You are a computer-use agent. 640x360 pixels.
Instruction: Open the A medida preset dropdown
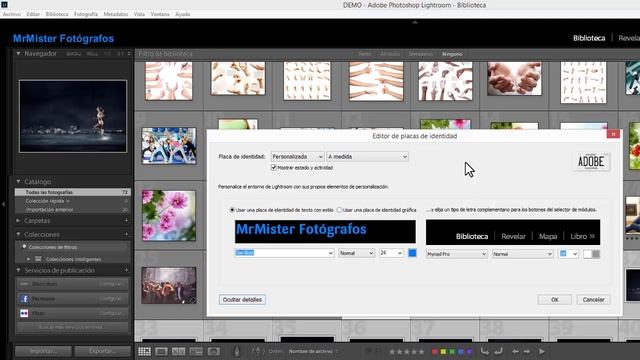(367, 157)
